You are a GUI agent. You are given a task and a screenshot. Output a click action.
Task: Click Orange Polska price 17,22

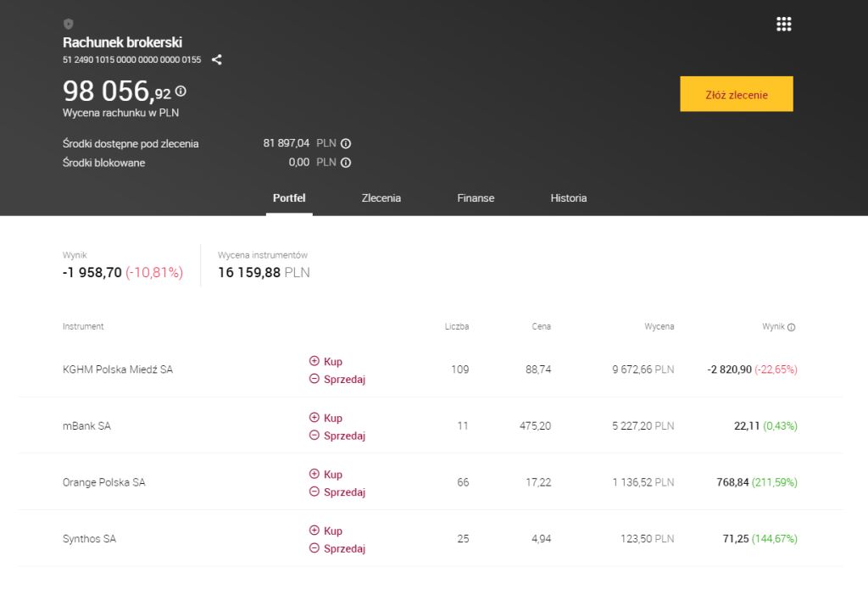(538, 482)
